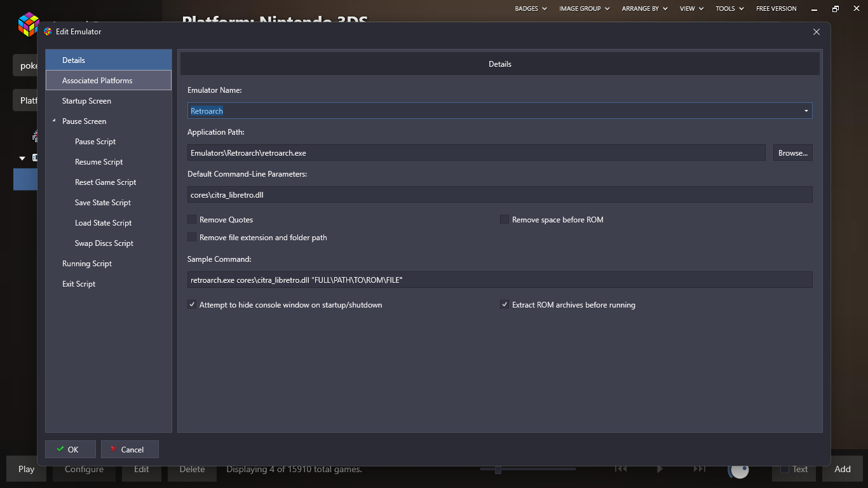Click the Default Command-Line Parameters field

[499, 194]
